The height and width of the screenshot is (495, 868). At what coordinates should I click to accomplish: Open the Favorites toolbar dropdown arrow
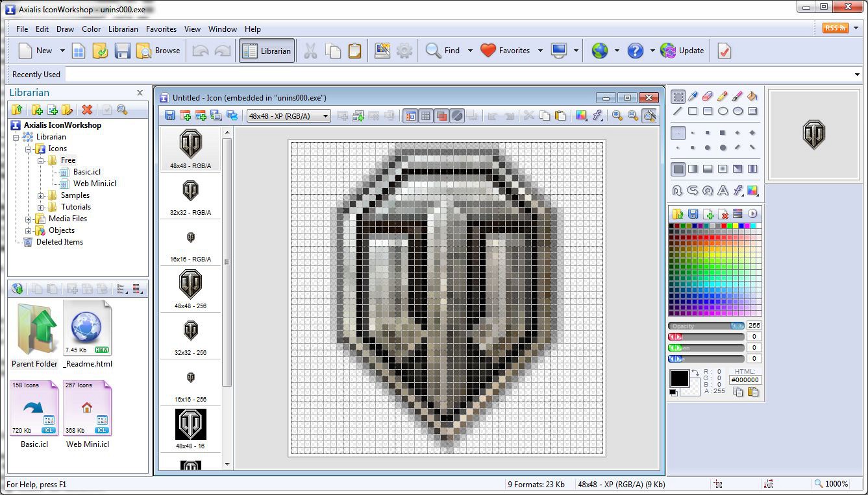(540, 51)
